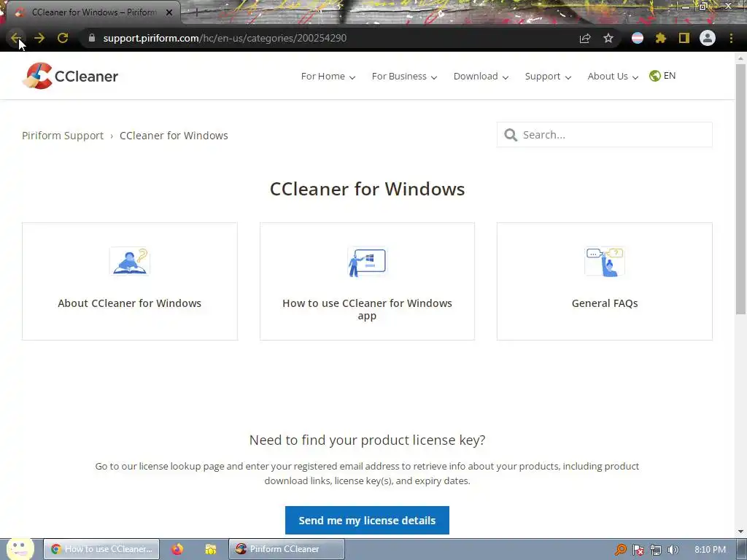Click Need to find your product license key
The width and height of the screenshot is (747, 560).
click(x=367, y=440)
